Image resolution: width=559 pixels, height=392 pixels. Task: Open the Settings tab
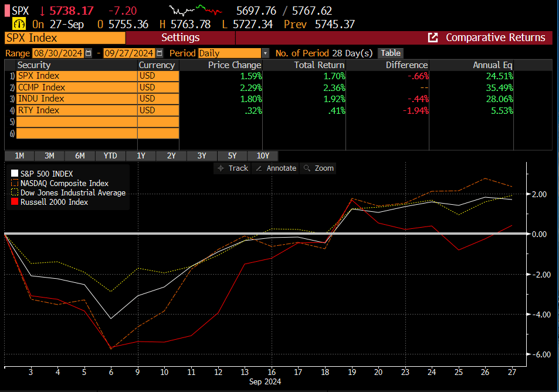[x=181, y=38]
